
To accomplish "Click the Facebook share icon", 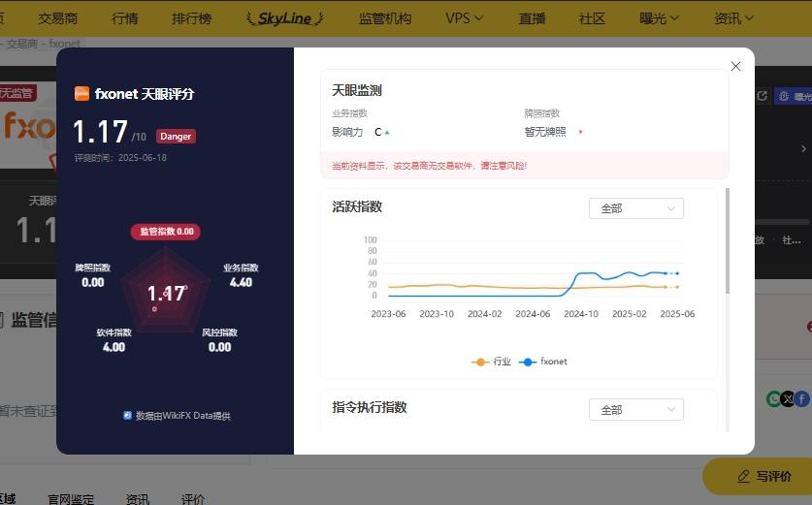I will (802, 399).
